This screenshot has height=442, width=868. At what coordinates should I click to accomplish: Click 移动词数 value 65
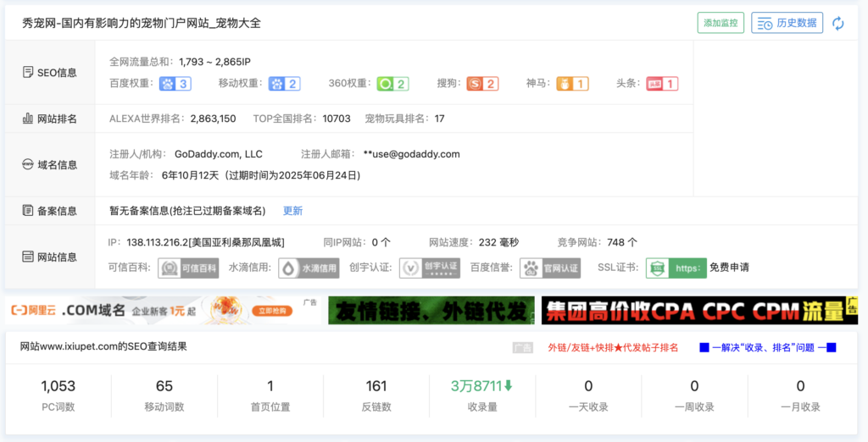[x=164, y=386]
